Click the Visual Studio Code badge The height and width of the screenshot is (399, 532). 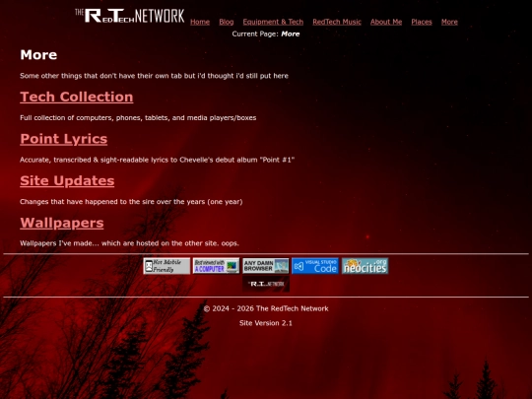tap(315, 266)
